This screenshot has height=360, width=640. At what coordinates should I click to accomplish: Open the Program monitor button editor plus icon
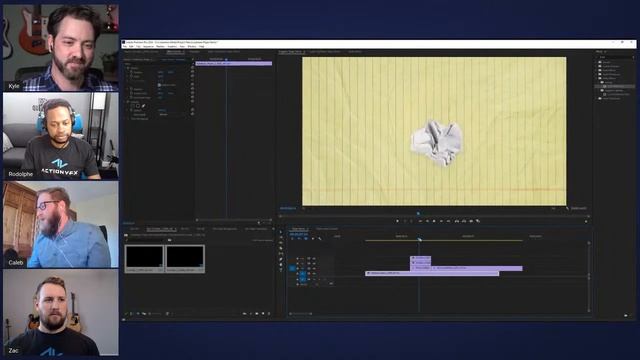pyautogui.click(x=586, y=221)
